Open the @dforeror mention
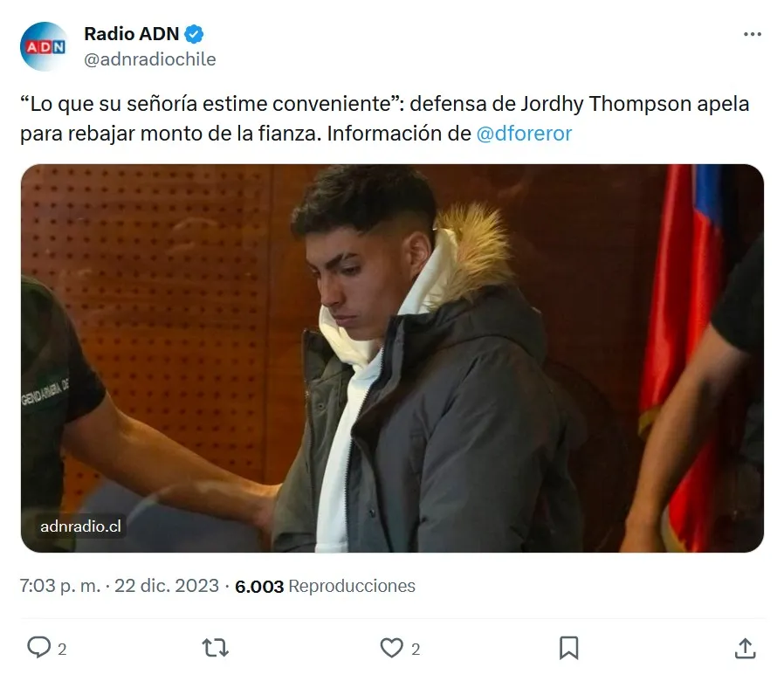The image size is (784, 674). (524, 134)
